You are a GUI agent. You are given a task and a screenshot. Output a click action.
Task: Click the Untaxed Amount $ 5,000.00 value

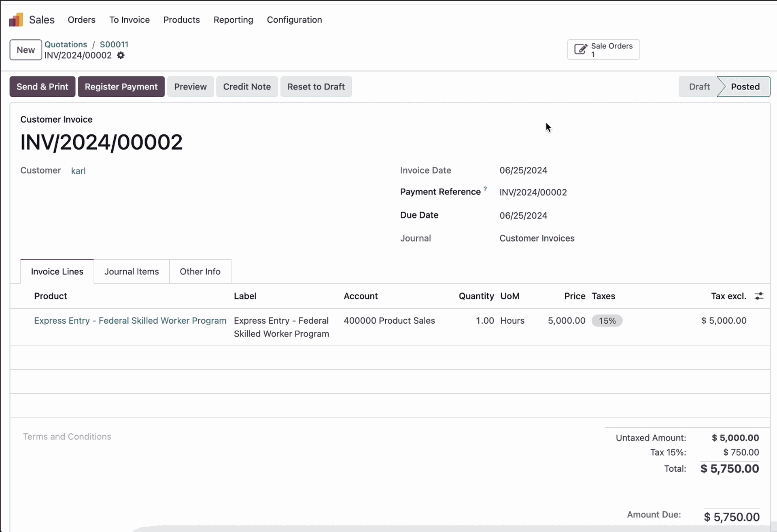coord(735,438)
